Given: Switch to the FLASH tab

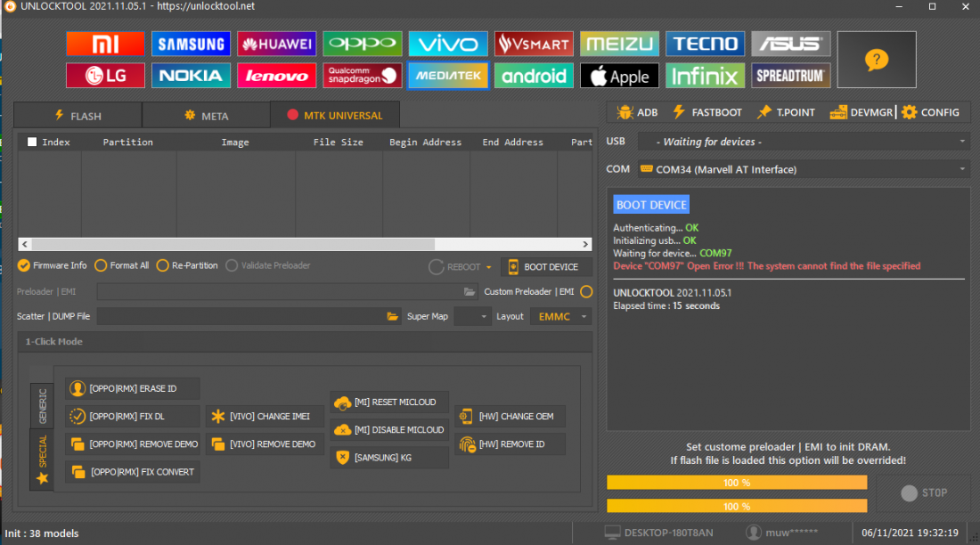Looking at the screenshot, I should click(78, 116).
